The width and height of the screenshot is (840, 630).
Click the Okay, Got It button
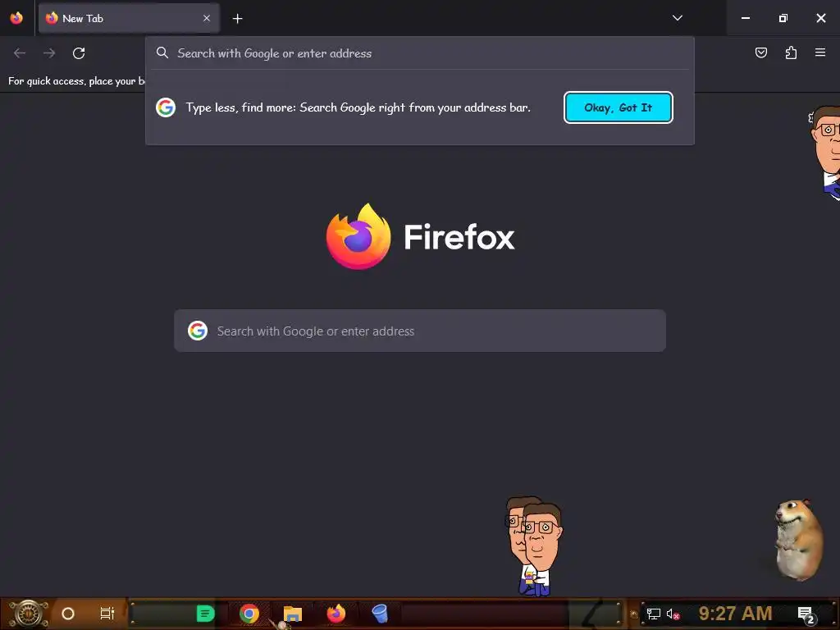coord(619,107)
